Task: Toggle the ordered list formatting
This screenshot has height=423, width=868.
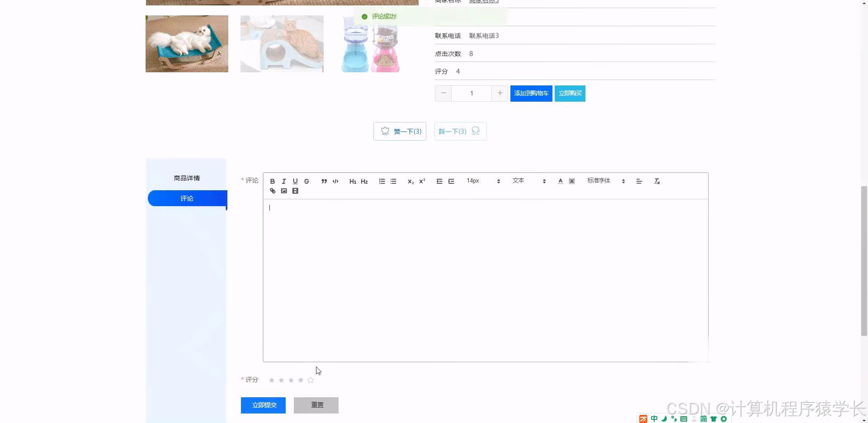Action: [x=382, y=181]
